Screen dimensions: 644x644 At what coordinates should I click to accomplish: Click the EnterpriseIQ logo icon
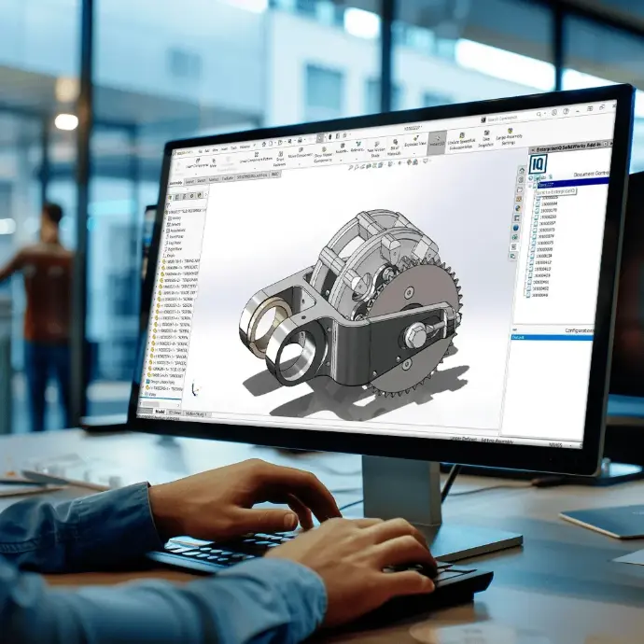(538, 163)
